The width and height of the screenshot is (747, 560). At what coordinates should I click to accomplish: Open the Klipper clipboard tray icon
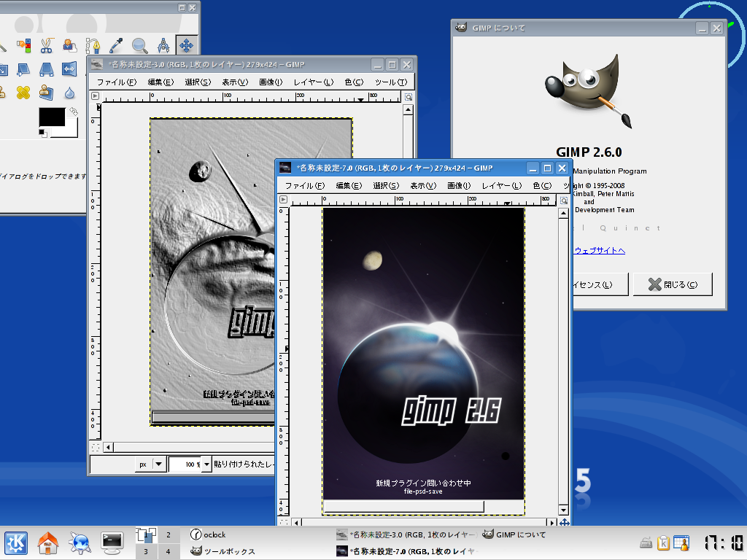click(x=664, y=542)
